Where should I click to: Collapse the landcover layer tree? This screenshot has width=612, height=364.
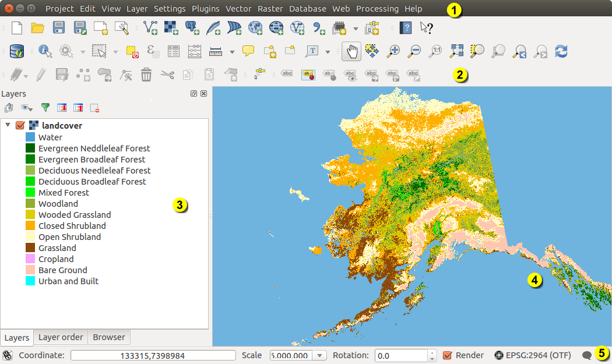click(8, 125)
